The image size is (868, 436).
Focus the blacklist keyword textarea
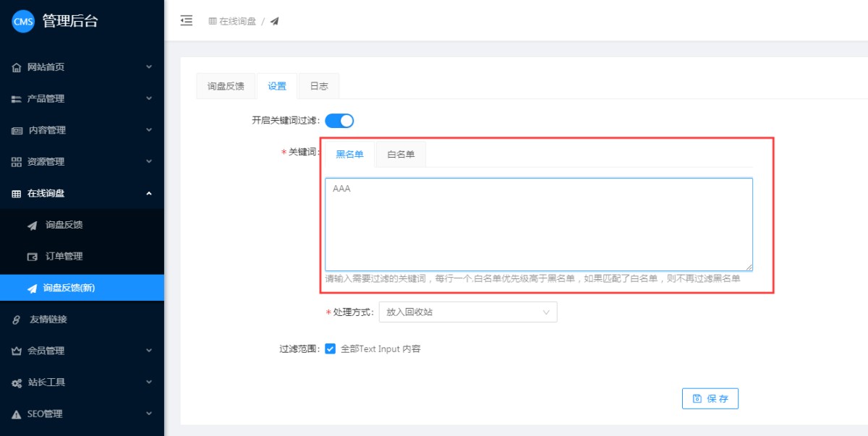pos(539,224)
